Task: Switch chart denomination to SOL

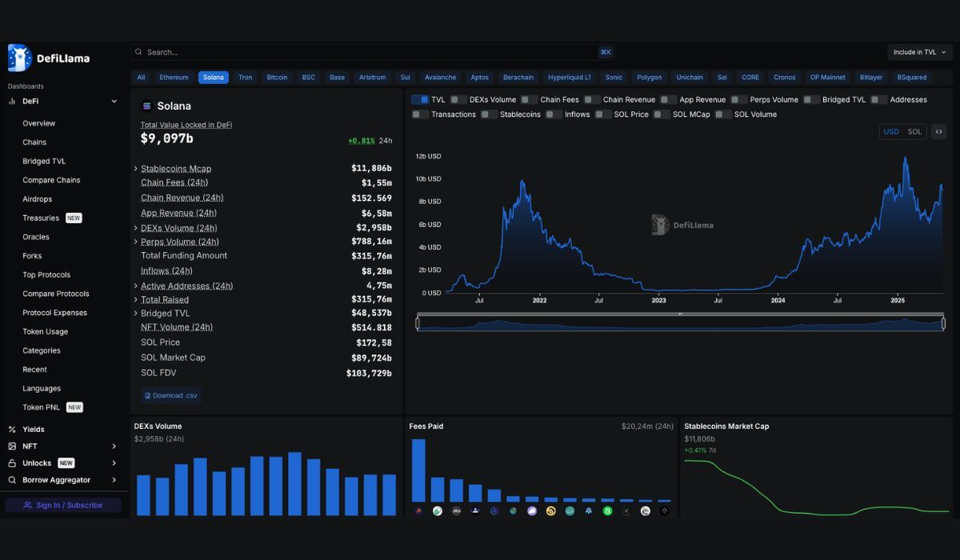Action: pos(914,132)
